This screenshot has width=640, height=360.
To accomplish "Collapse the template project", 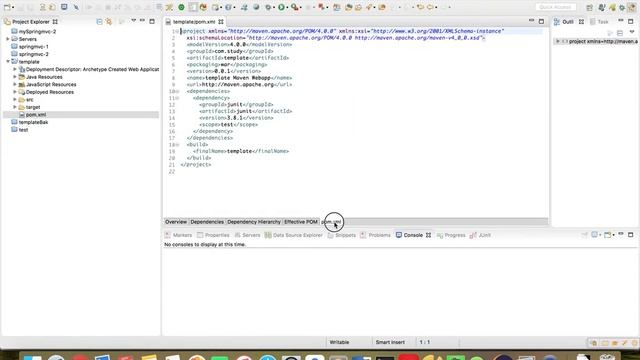I will point(8,62).
